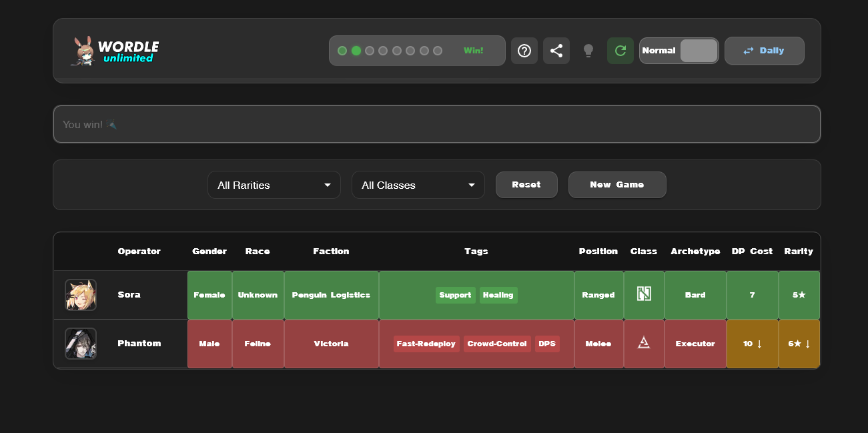Image resolution: width=868 pixels, height=433 pixels.
Task: Click the green refresh arrow icon
Action: [620, 51]
